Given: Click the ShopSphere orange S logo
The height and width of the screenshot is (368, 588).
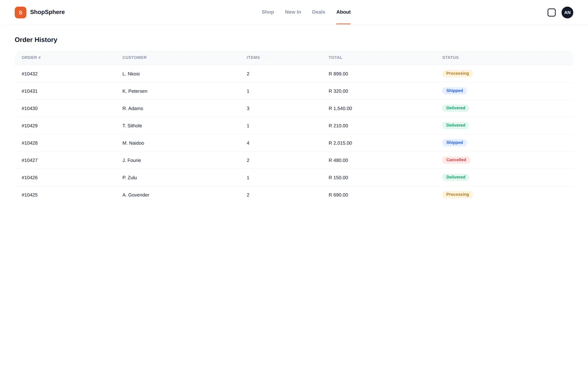Looking at the screenshot, I should [21, 13].
